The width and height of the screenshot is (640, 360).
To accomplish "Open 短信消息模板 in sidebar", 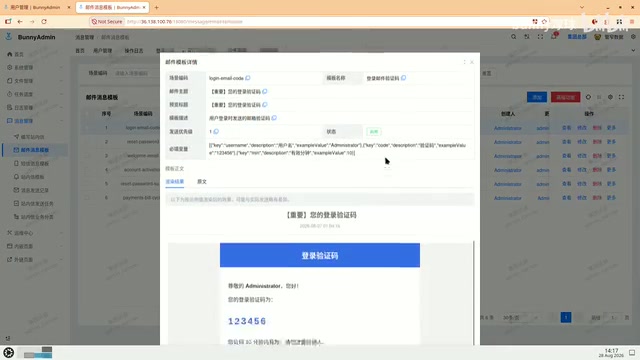I will pos(35,163).
